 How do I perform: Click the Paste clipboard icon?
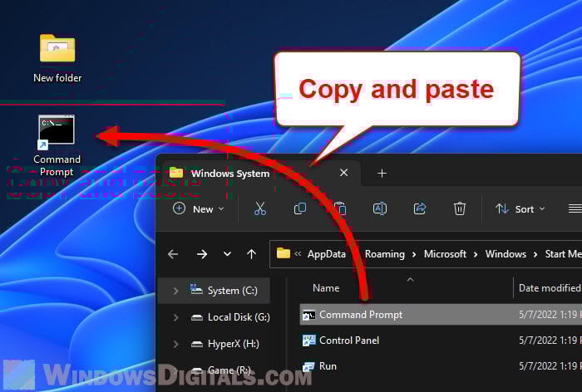(339, 208)
